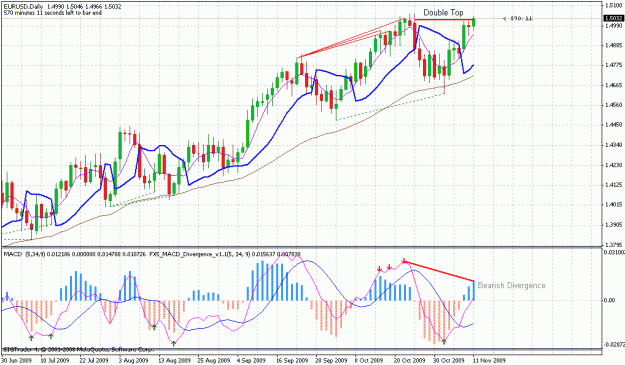Image resolution: width=625 pixels, height=365 pixels.
Task: Click the 1.4125 price axis label
Action: coord(613,185)
